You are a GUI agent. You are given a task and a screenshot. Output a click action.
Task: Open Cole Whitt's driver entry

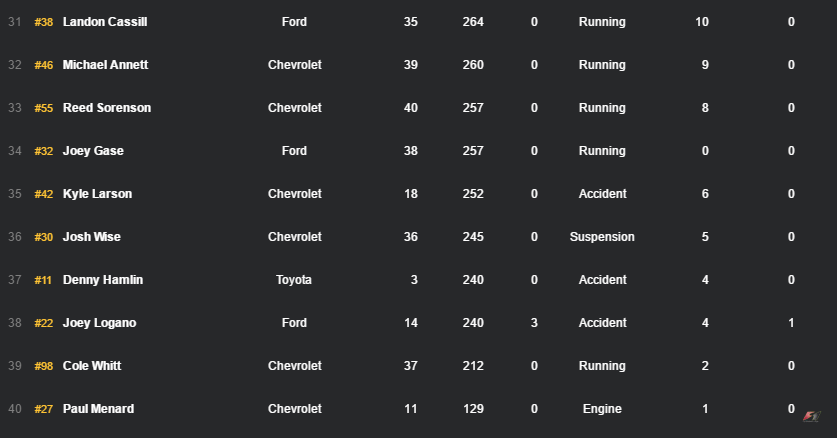(x=92, y=366)
